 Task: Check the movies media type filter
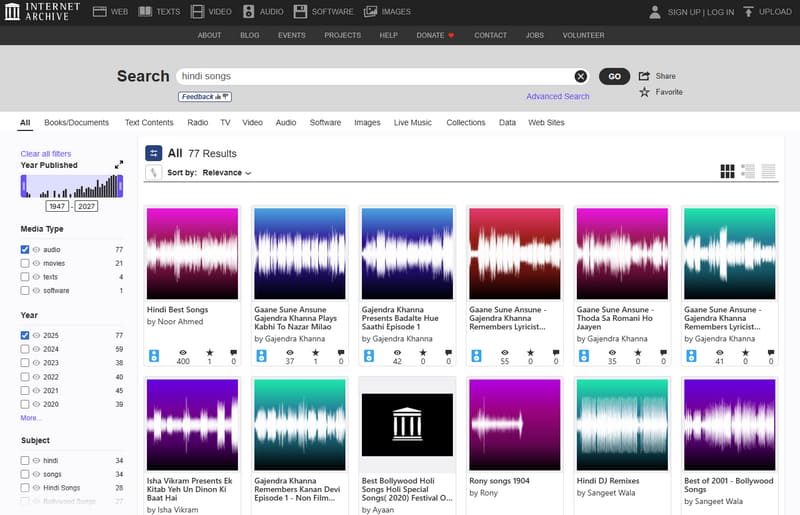[x=24, y=263]
